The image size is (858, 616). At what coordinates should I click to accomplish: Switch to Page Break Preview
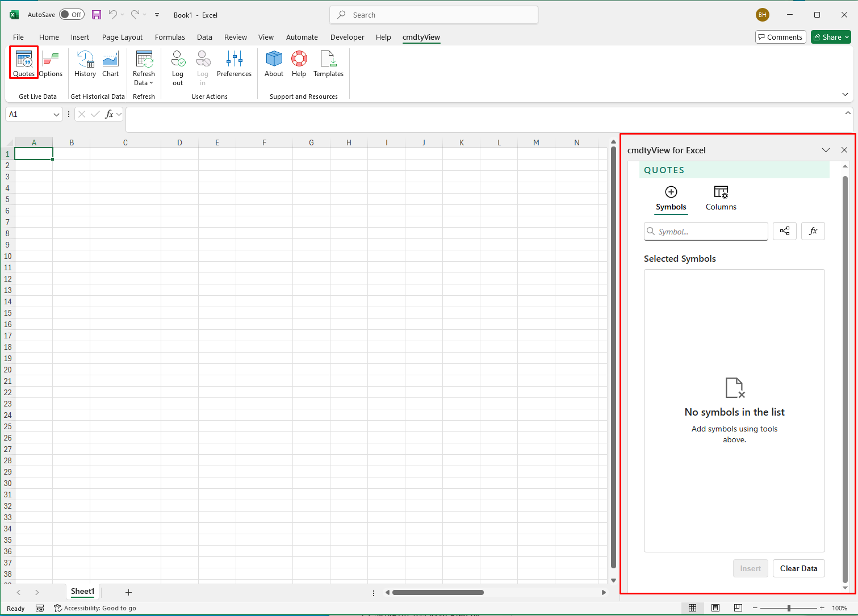738,608
